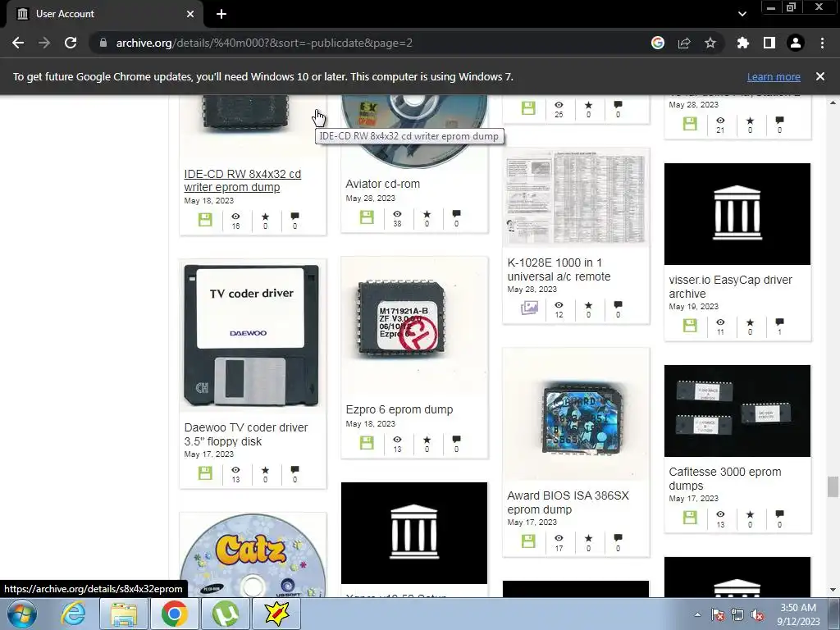The width and height of the screenshot is (840, 630).
Task: Open visser.io EasyCap driver archive title
Action: pyautogui.click(x=730, y=286)
